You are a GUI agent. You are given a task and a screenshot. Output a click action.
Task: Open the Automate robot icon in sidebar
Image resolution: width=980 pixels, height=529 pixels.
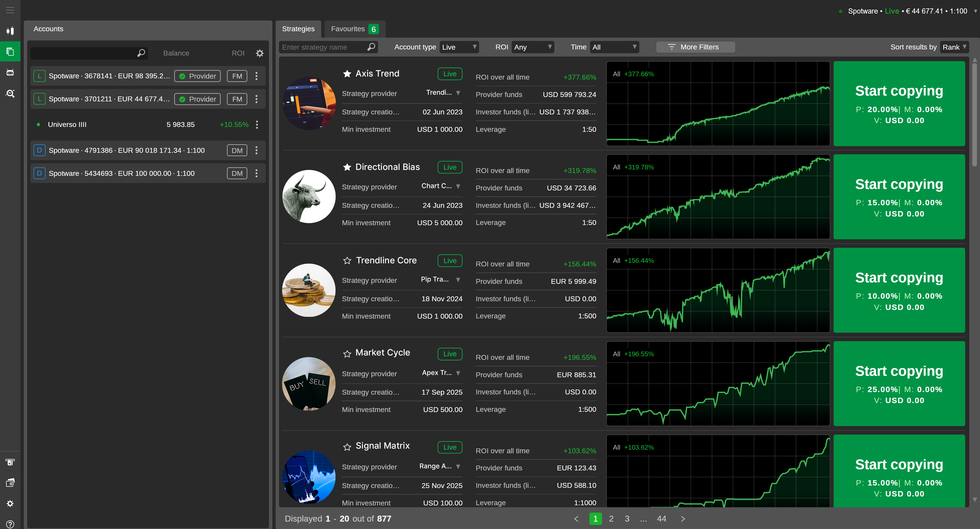10,72
